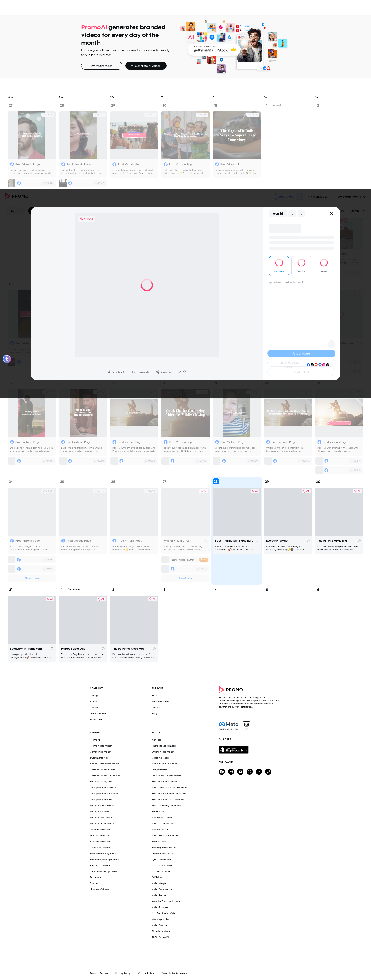Image resolution: width=371 pixels, height=980 pixels.
Task: Click the Promo logo in the footer
Action: click(x=231, y=690)
